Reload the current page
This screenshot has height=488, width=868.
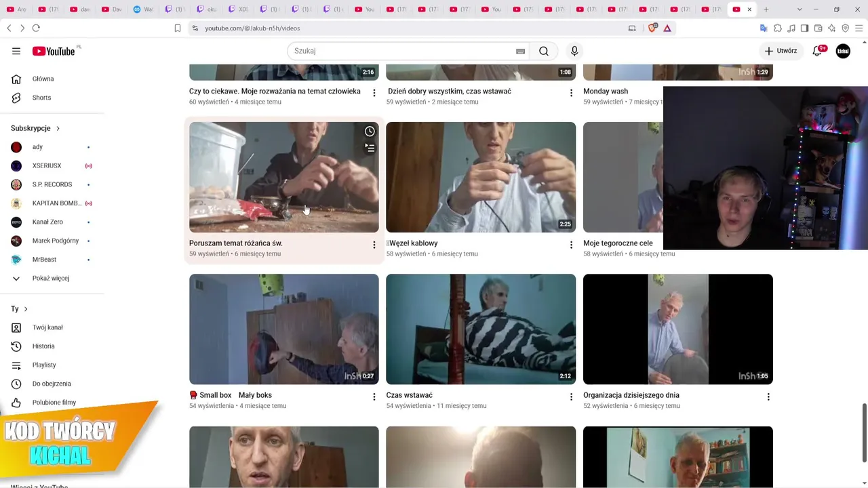point(36,28)
